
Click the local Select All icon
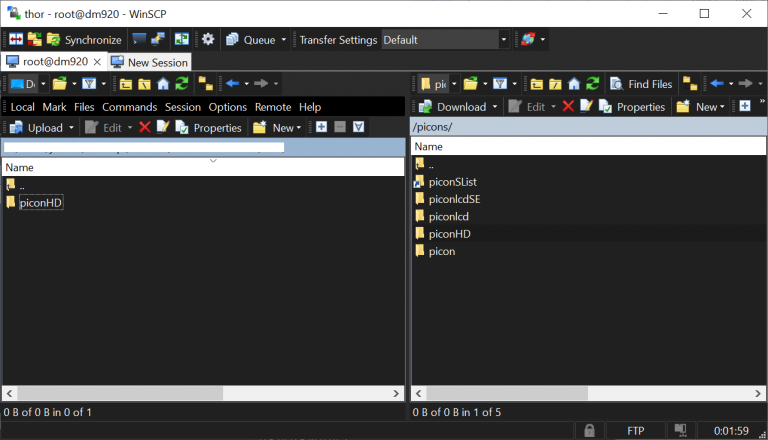click(x=359, y=127)
